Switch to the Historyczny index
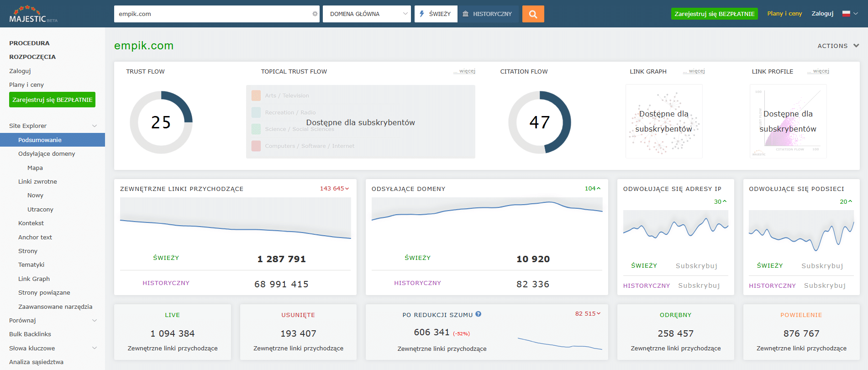Screen dimensions: 868x370 point(488,14)
